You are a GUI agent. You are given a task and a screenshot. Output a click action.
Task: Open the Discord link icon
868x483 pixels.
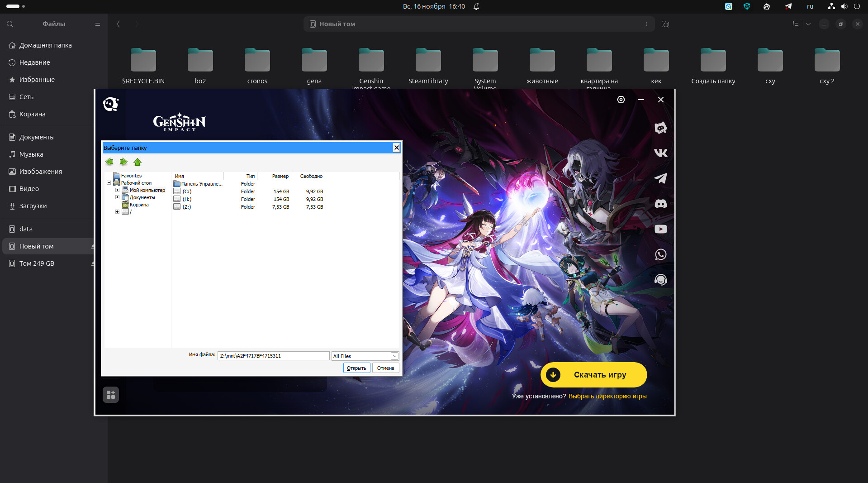click(x=660, y=204)
